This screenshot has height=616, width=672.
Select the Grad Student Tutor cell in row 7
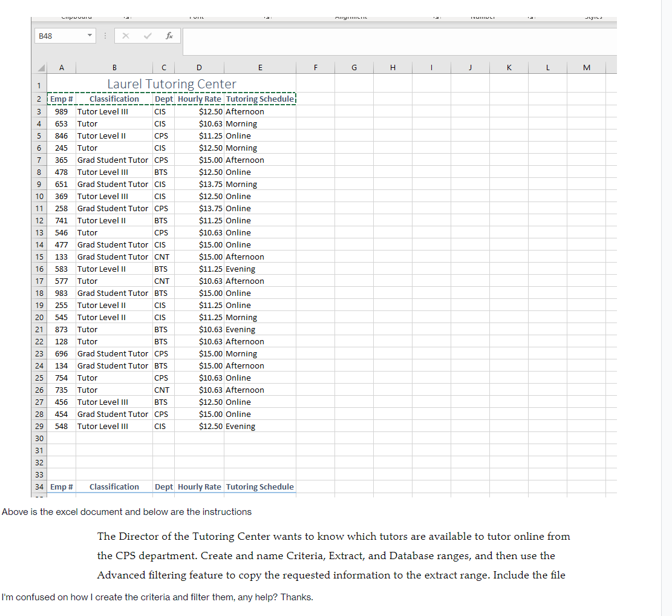coord(113,160)
